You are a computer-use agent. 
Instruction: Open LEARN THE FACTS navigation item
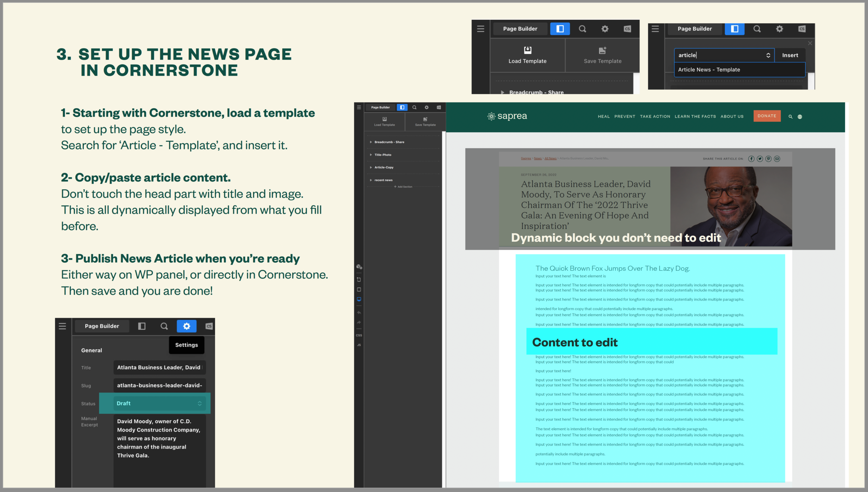tap(695, 116)
